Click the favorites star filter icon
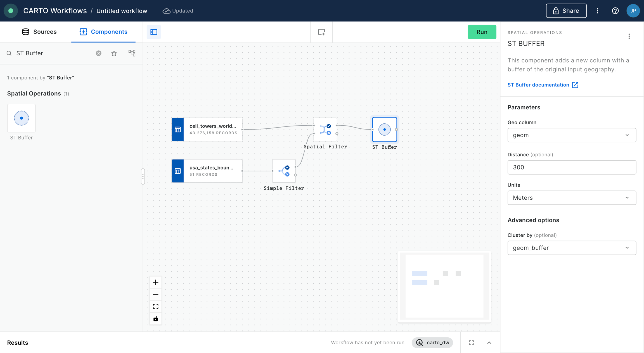Viewport: 644px width, 353px height. 114,53
